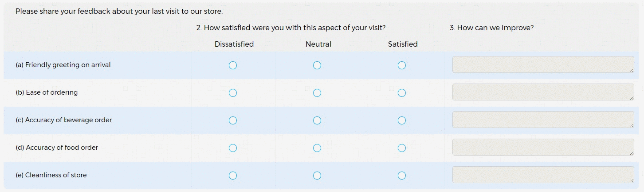Pick Dissatisfied for Cleanliness of store
This screenshot has width=644, height=192.
[x=233, y=176]
